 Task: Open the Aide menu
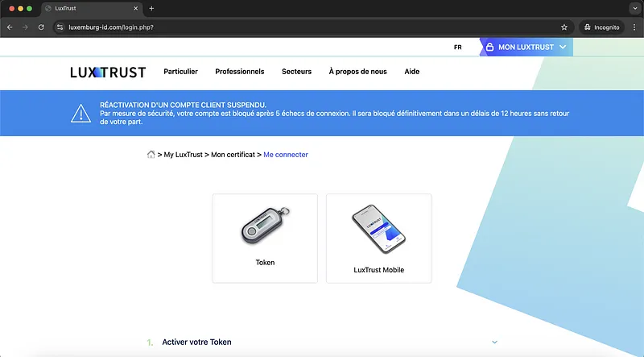click(x=412, y=72)
